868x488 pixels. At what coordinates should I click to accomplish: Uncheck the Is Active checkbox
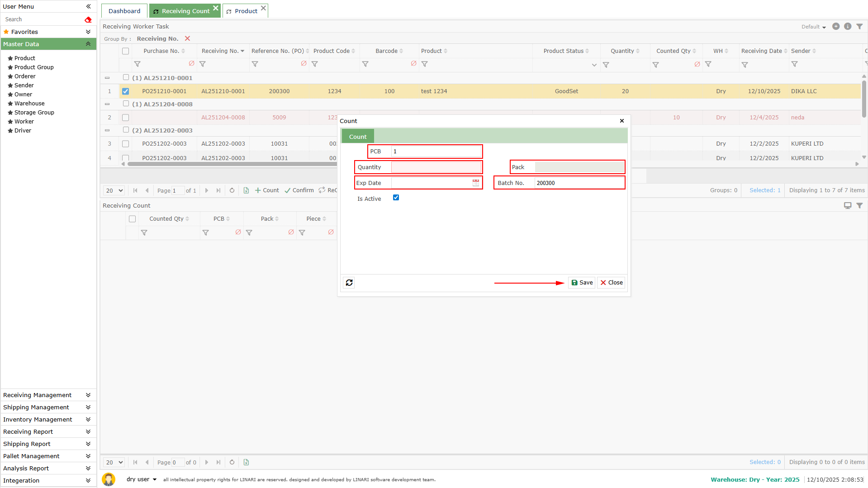coord(396,198)
